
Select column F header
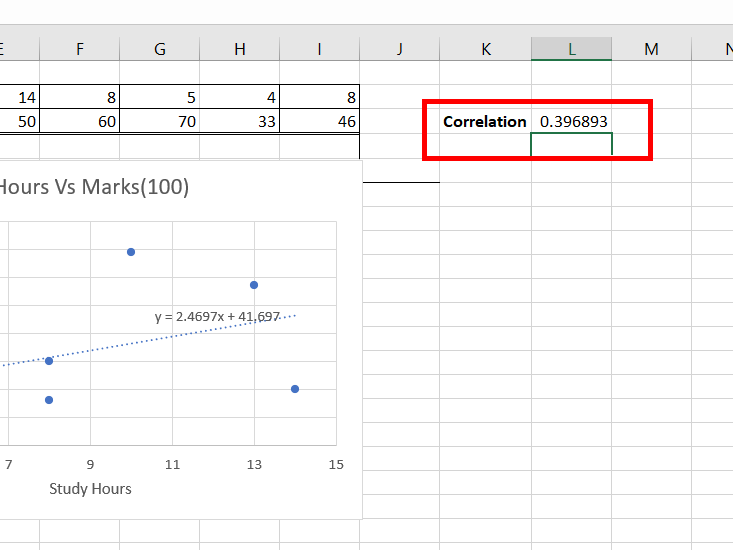click(x=79, y=49)
